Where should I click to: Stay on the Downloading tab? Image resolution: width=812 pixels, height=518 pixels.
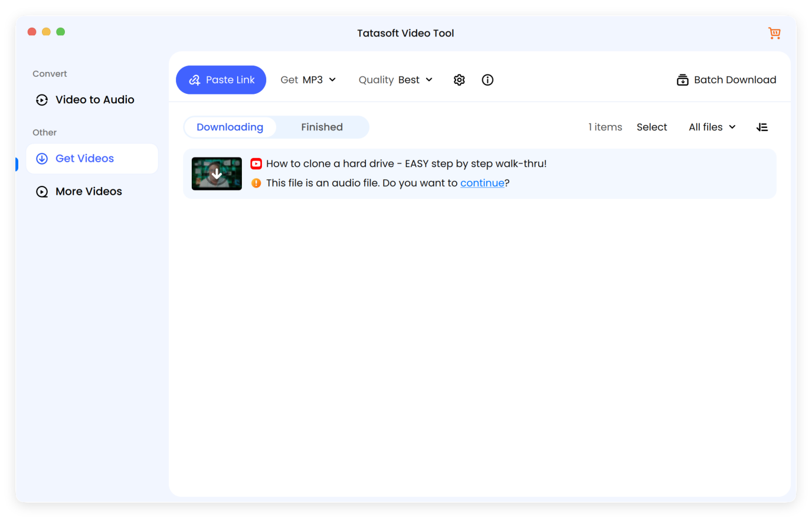[x=230, y=127]
